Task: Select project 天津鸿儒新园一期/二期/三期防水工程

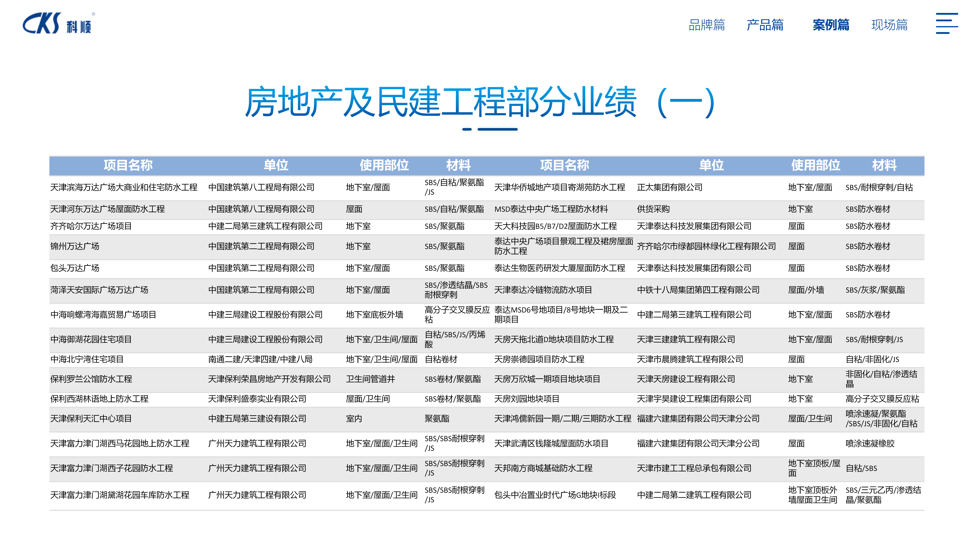Action: pyautogui.click(x=563, y=419)
